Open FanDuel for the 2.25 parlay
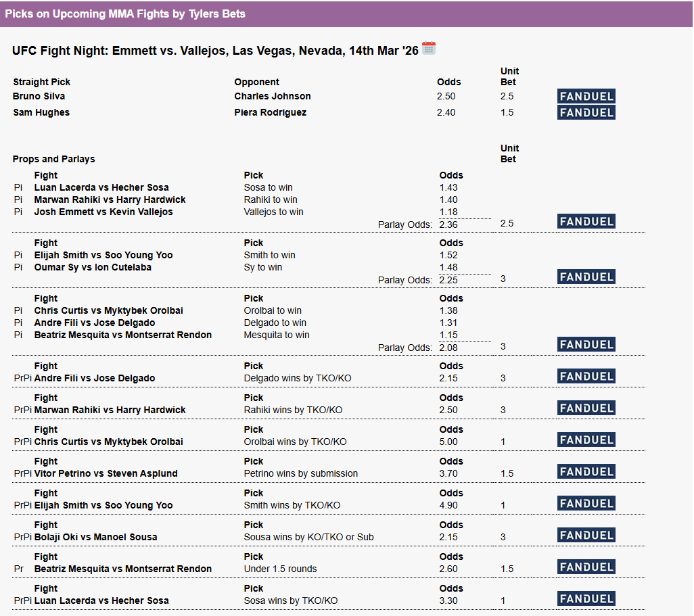This screenshot has height=616, width=694. [x=586, y=277]
